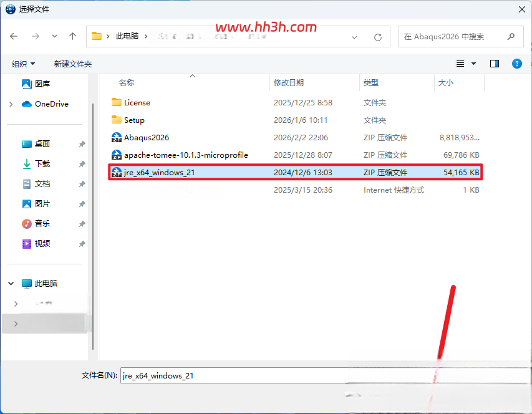Toggle the preview pane
This screenshot has width=532, height=414.
(495, 64)
